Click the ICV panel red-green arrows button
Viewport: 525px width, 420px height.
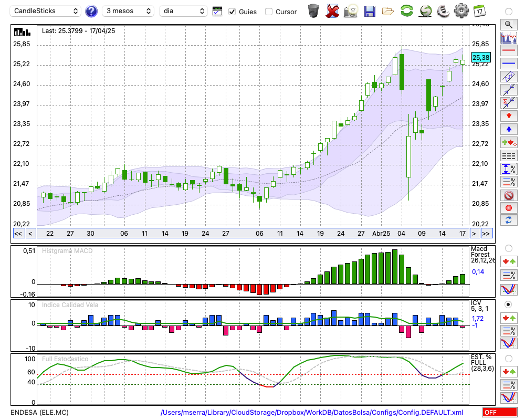point(509,318)
